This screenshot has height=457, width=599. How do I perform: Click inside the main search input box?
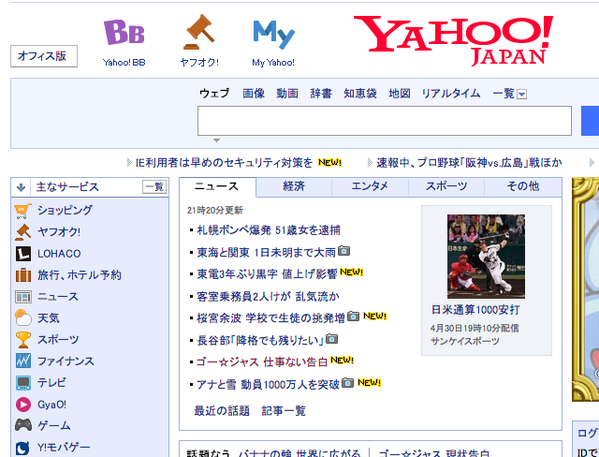click(x=384, y=121)
